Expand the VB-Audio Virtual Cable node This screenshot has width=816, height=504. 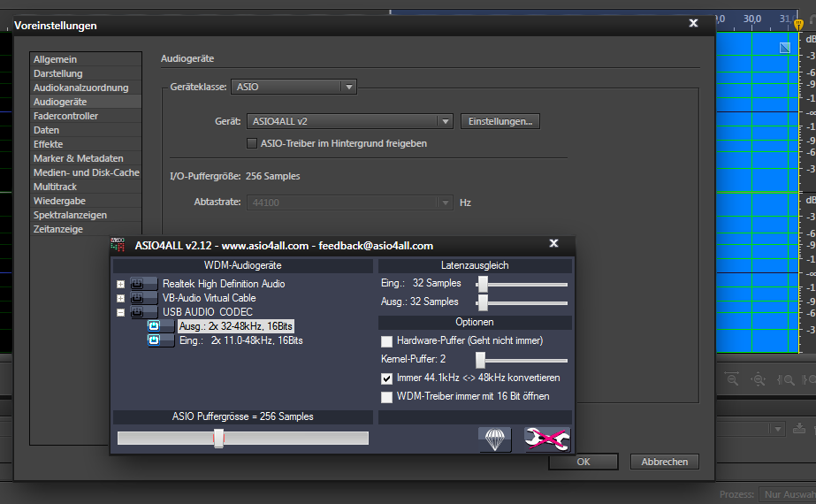click(121, 298)
